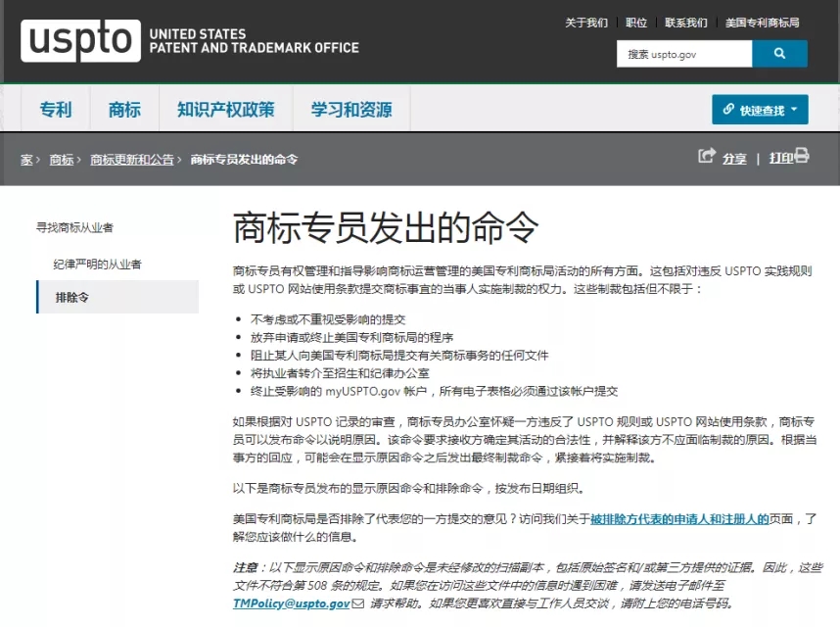Screen dimensions: 840x627
Task: Open the 学习和资源 menu
Action: coord(350,110)
